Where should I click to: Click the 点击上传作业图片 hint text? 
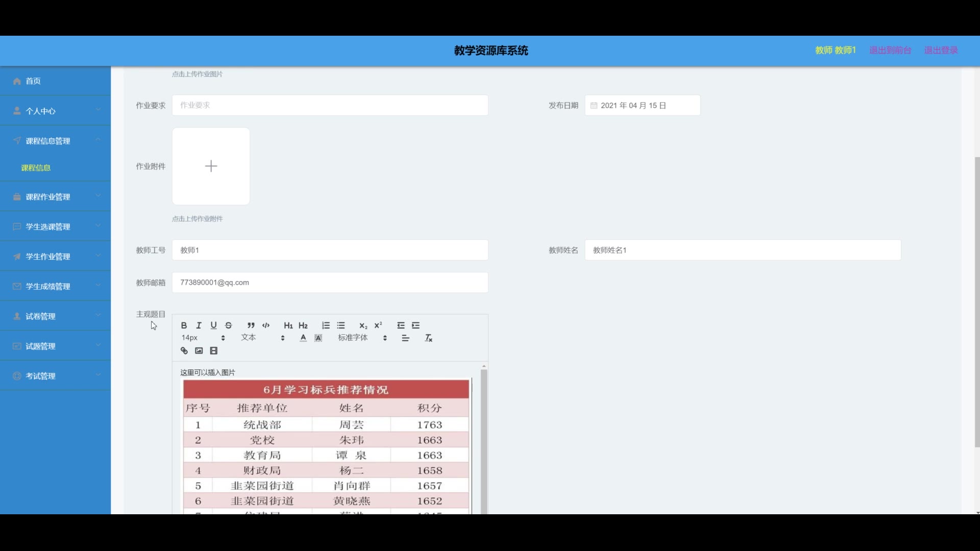point(197,74)
